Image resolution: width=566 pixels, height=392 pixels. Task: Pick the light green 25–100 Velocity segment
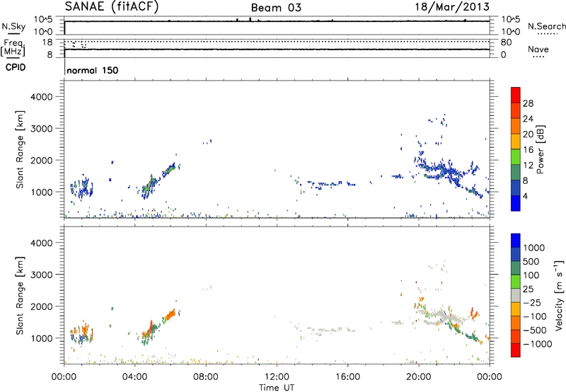click(x=516, y=282)
